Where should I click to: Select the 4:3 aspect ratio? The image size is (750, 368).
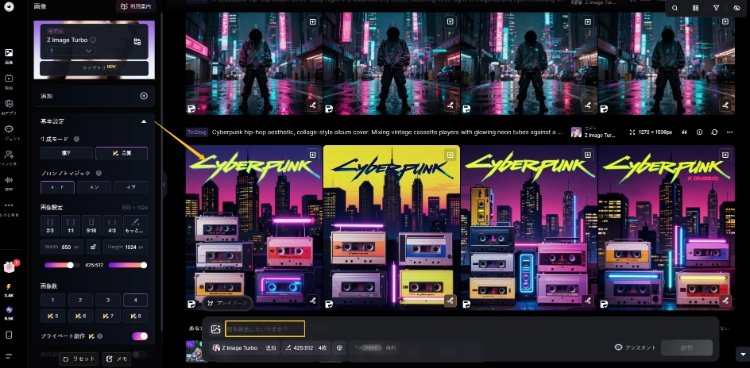pos(112,225)
